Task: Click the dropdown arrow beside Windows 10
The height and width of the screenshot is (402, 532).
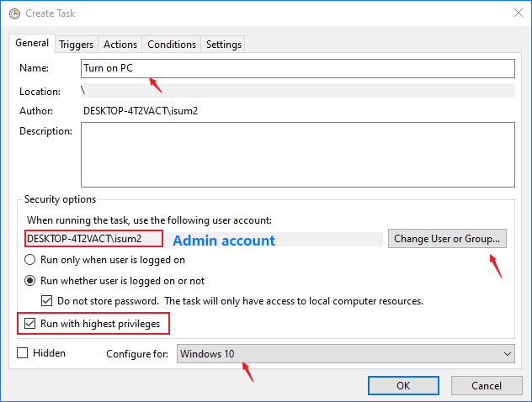Action: [506, 354]
